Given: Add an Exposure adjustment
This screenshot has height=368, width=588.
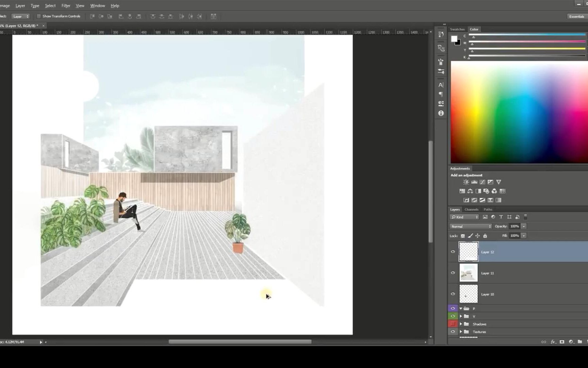Looking at the screenshot, I should coord(490,182).
